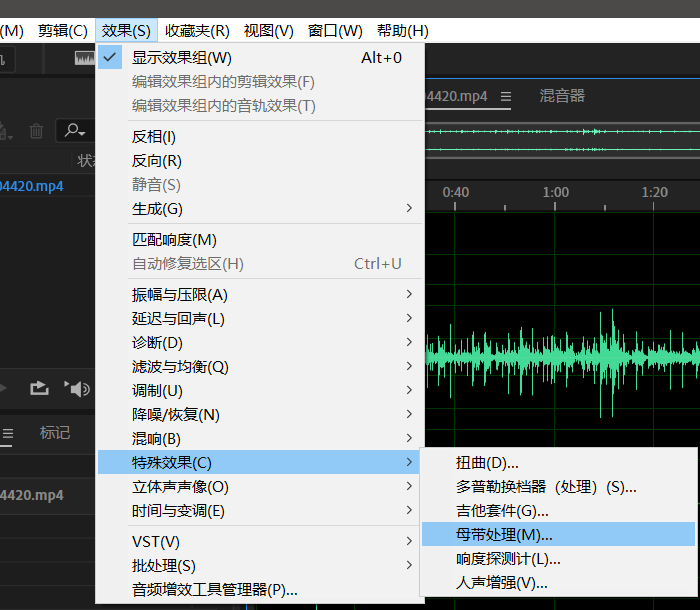The image size is (700, 610).
Task: Toggle 显示效果组 checkmark item
Action: point(181,57)
